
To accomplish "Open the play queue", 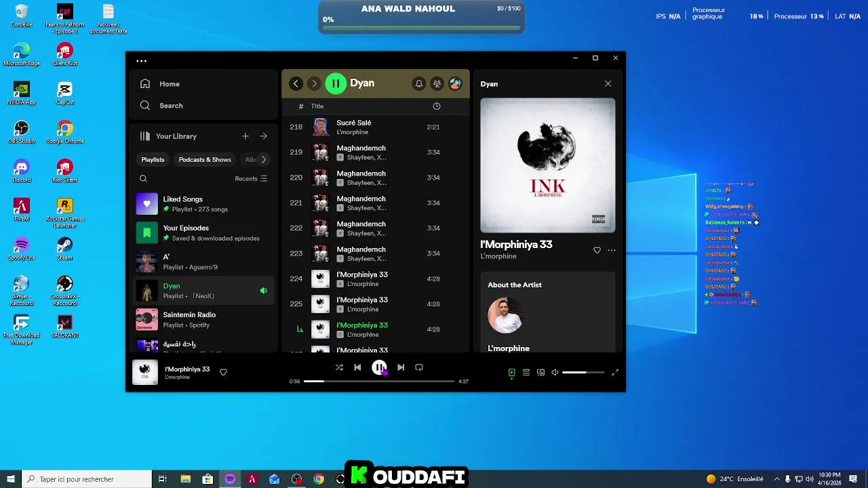I will point(526,372).
